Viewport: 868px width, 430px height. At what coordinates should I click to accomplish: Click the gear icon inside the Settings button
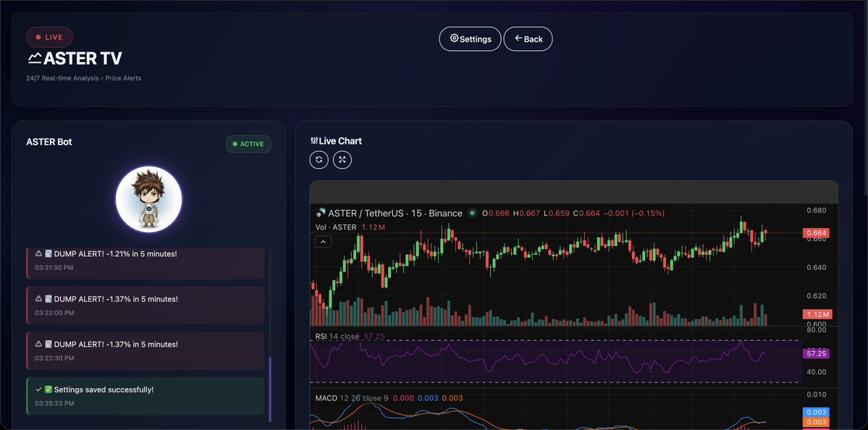(454, 38)
